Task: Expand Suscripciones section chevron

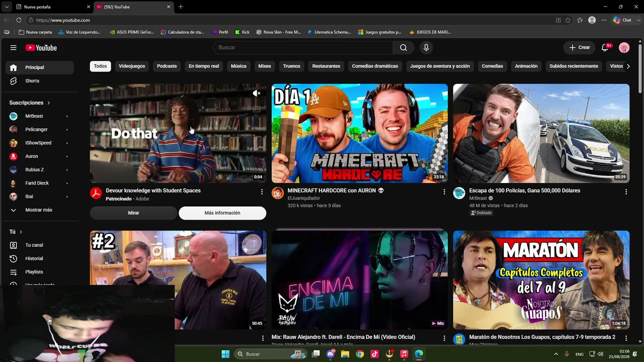Action: (x=49, y=103)
